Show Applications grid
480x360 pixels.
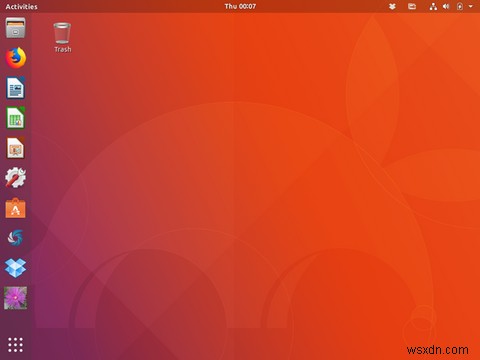pos(15,345)
